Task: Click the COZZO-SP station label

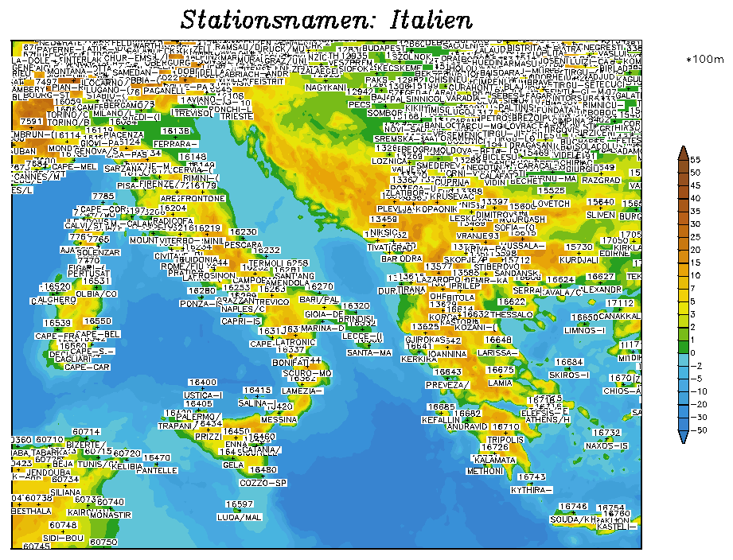Action: coord(263,483)
